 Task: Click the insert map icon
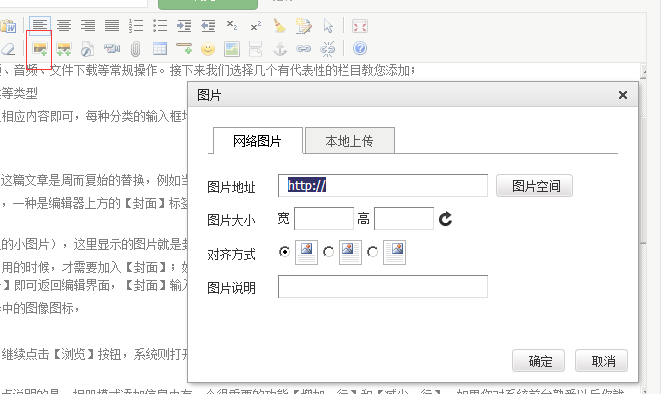232,49
